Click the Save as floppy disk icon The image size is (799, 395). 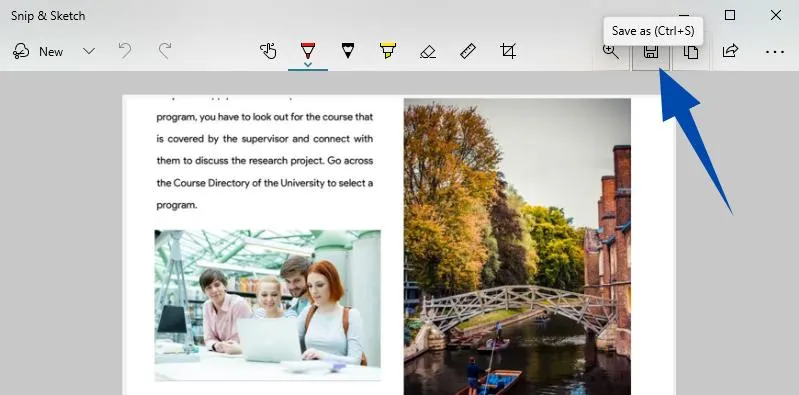[651, 51]
